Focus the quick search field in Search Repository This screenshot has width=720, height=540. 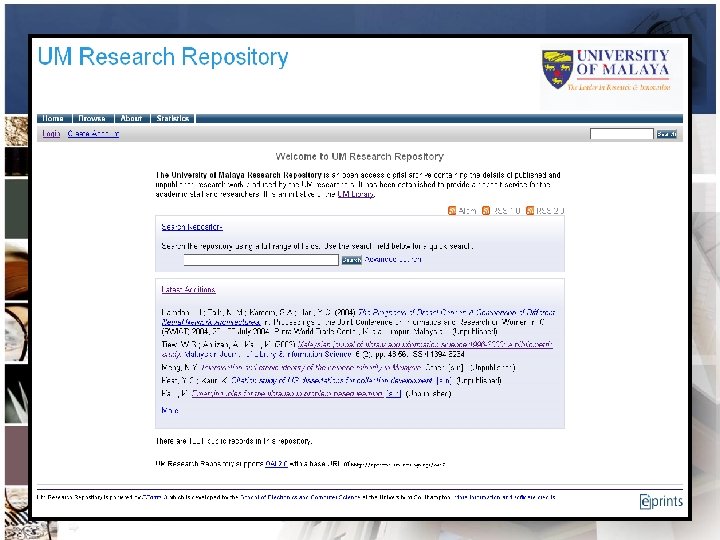tap(261, 260)
